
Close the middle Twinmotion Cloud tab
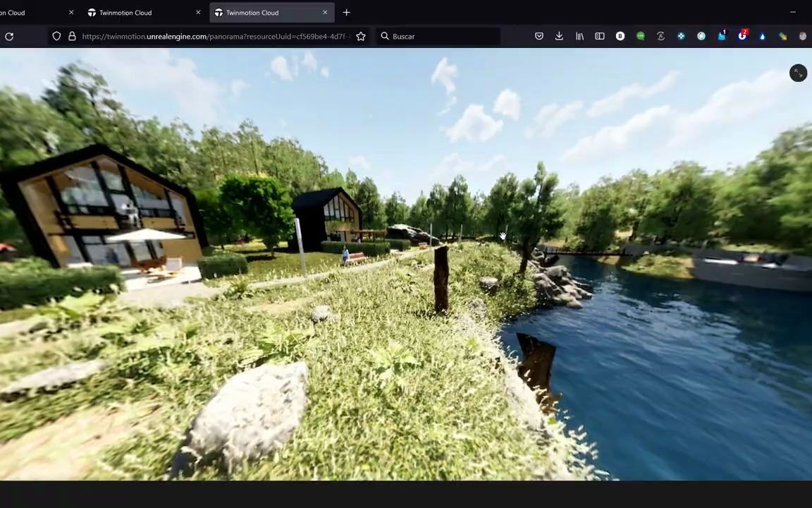coord(198,13)
